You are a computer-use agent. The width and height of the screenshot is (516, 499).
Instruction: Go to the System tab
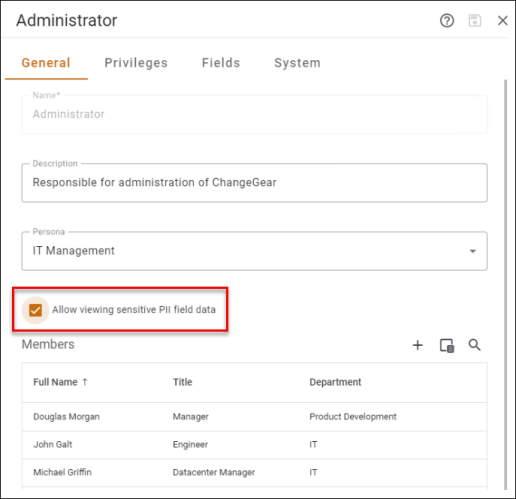click(297, 63)
